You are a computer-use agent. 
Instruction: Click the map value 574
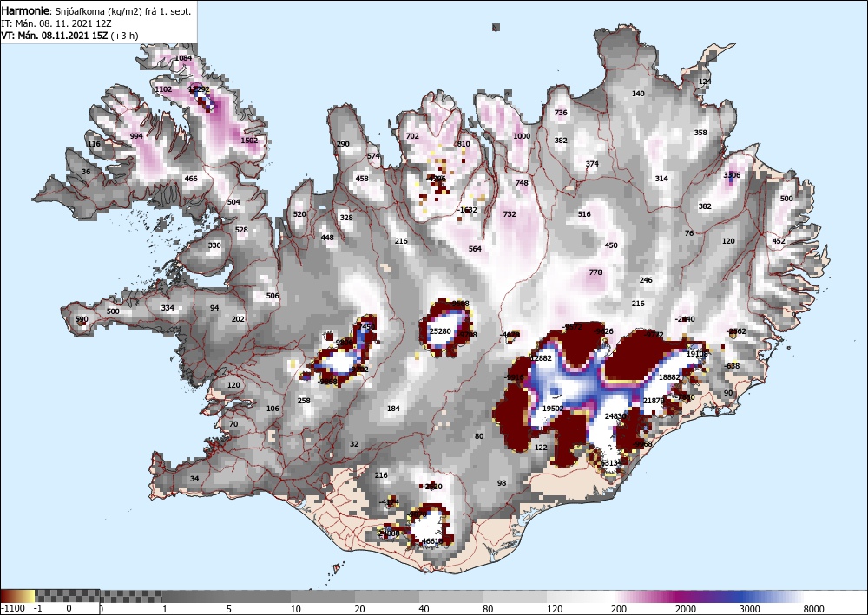373,156
